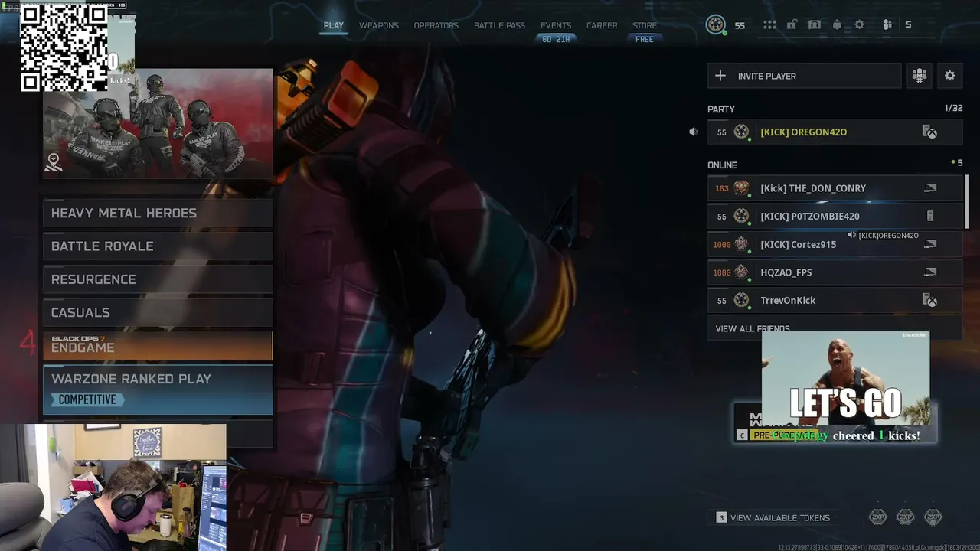Select the leftmost 2XP token icon
The width and height of the screenshot is (980, 551).
pos(878,517)
